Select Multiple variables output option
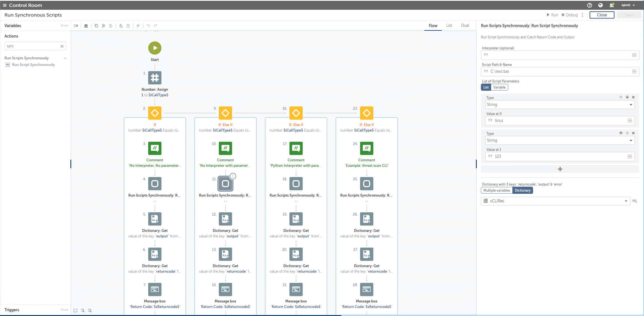Image resolution: width=644 pixels, height=316 pixels. tap(496, 191)
